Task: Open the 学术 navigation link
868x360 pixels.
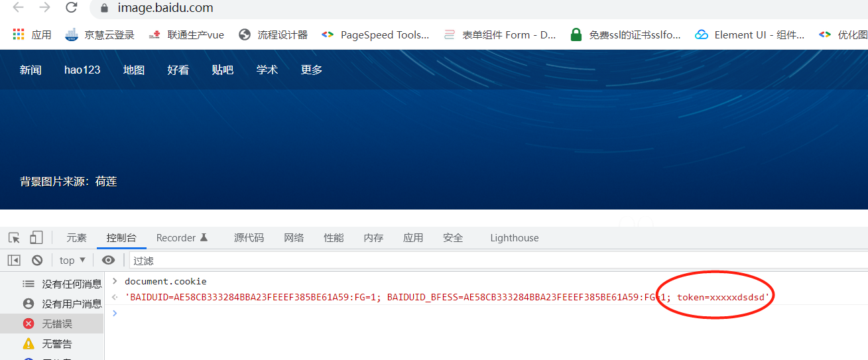Action: [x=267, y=70]
